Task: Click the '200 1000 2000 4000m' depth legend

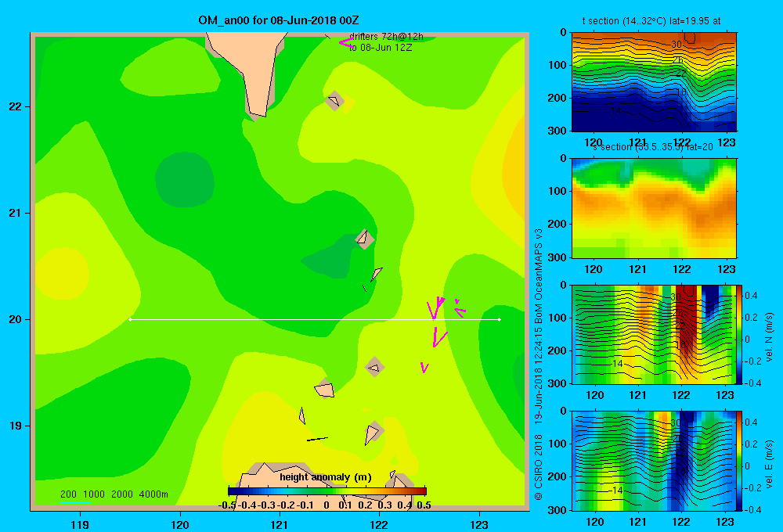Action: click(114, 494)
